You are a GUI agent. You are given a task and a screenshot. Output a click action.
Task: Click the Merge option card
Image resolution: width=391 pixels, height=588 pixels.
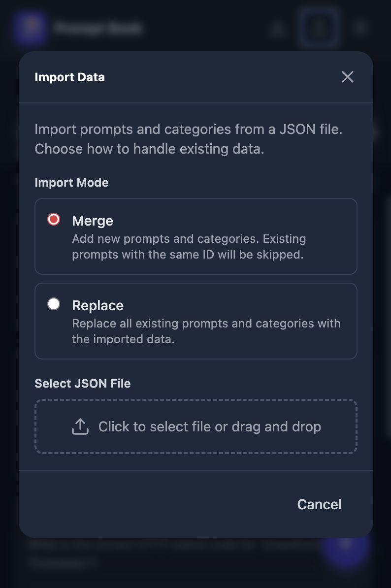point(196,236)
